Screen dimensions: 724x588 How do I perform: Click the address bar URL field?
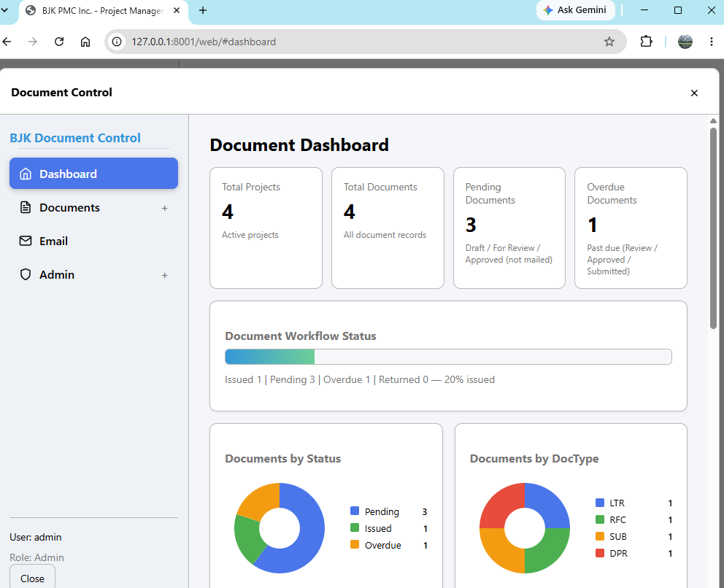[365, 42]
